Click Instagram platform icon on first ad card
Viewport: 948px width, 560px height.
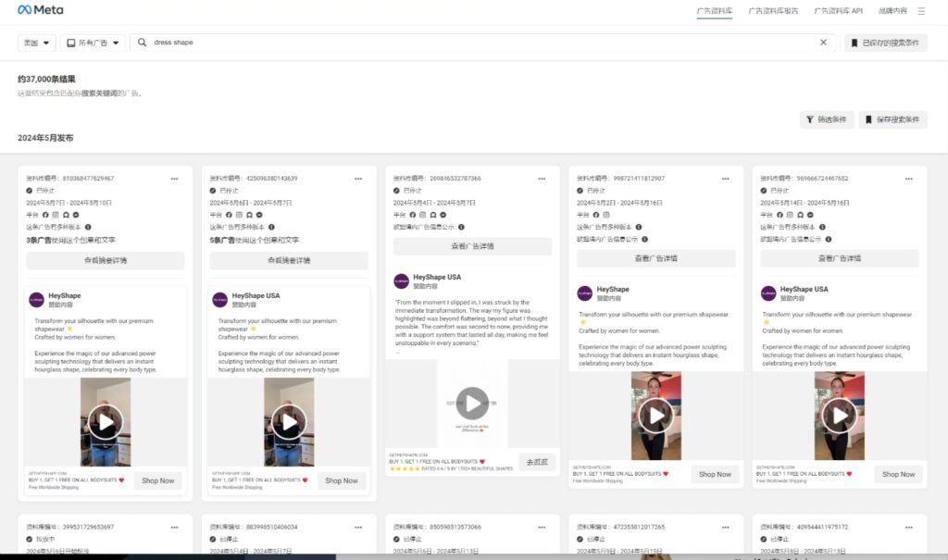(56, 215)
